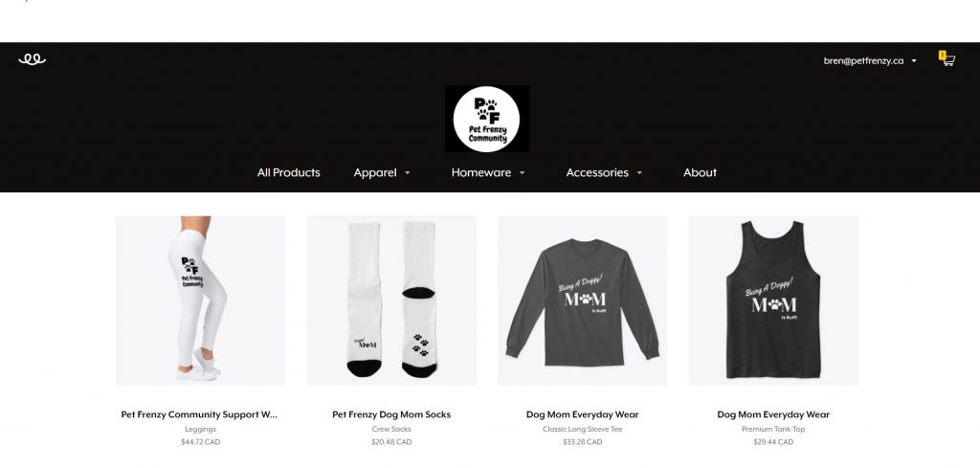Select the black tank top image

(773, 301)
